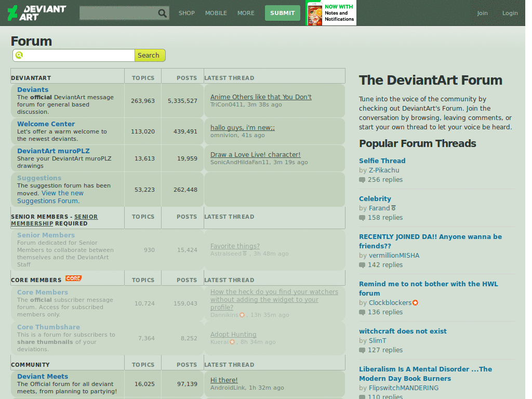This screenshot has width=532, height=399.
Task: Open thread RECENTLY JOINED DA!! Anyone wanna be friends
Action: coord(430,241)
